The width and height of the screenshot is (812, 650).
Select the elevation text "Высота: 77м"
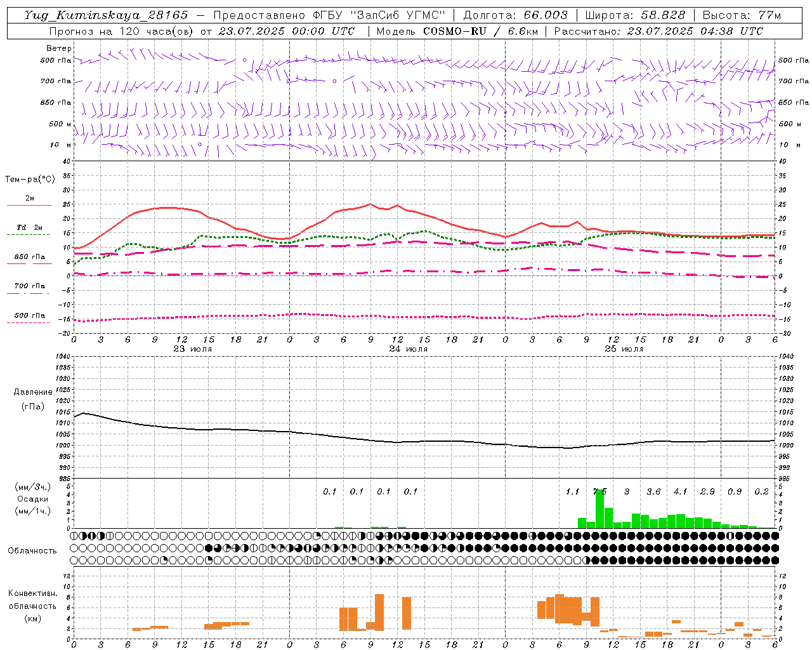pos(742,15)
